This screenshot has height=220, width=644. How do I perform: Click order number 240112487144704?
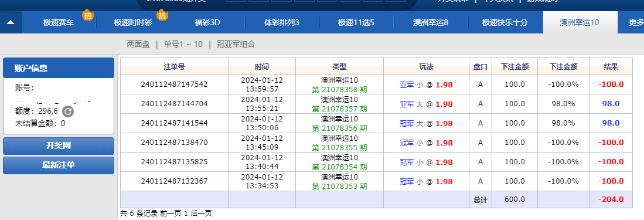click(174, 104)
